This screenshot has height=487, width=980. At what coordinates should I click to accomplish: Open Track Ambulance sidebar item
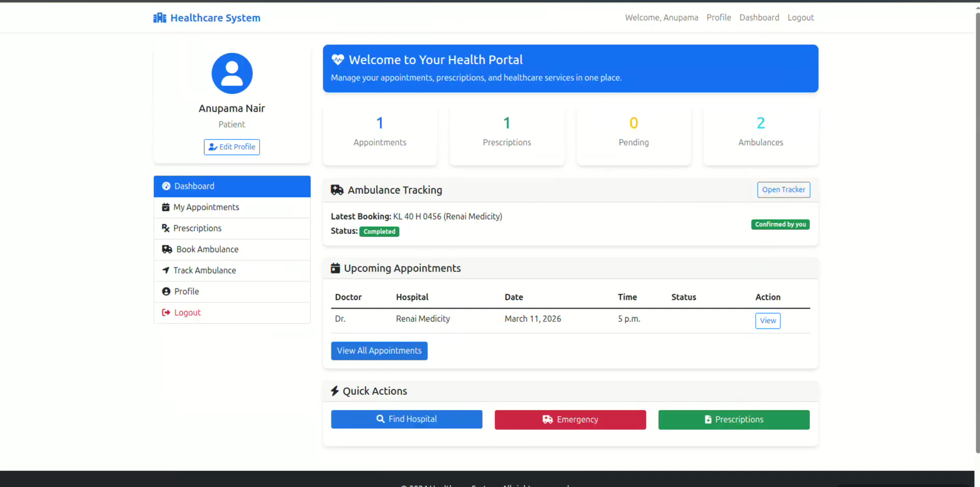click(x=232, y=271)
